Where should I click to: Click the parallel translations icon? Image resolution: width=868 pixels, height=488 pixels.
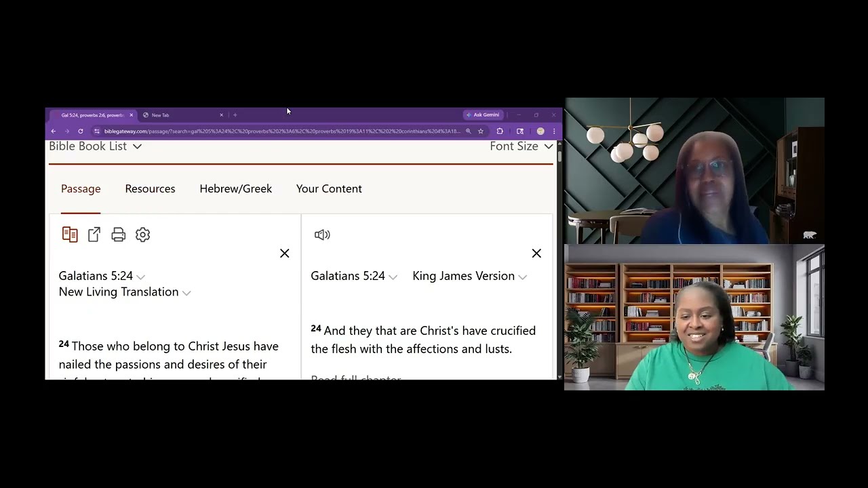[70, 235]
